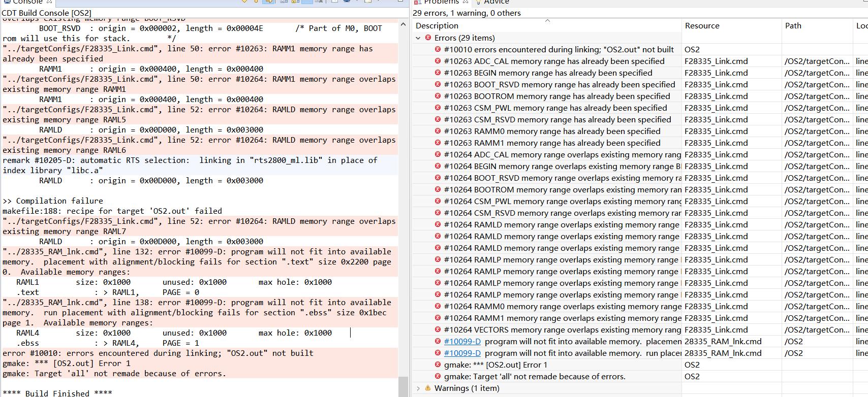The height and width of the screenshot is (397, 868).
Task: Click error icon for Problems row gmake [OS2.out] Error 1
Action: coord(438,365)
